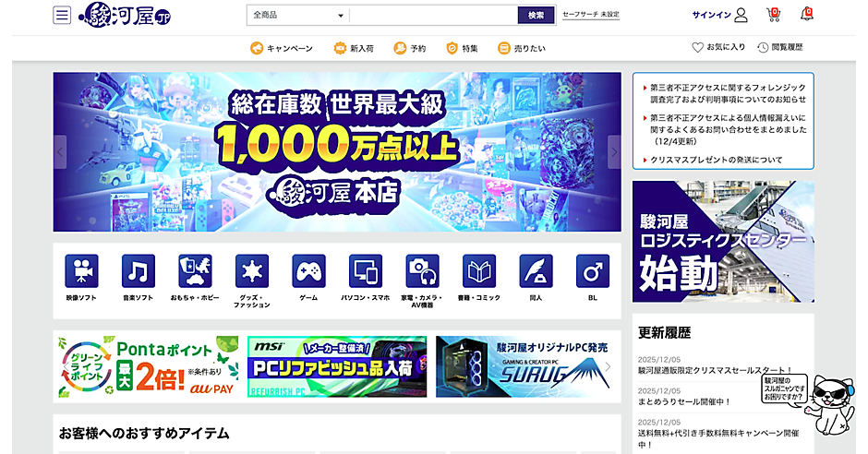This screenshot has width=868, height=454.
Task: Open the おもちゃ・ホビー category icon
Action: (195, 271)
